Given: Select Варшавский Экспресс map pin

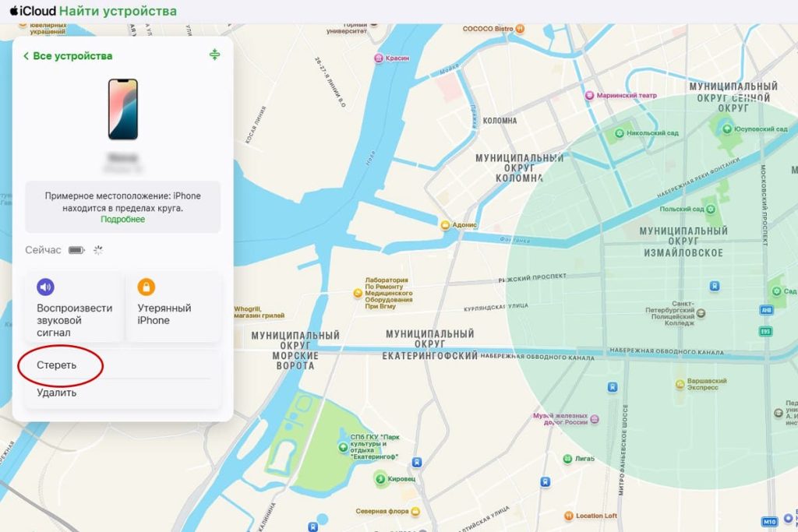Looking at the screenshot, I should click(680, 384).
